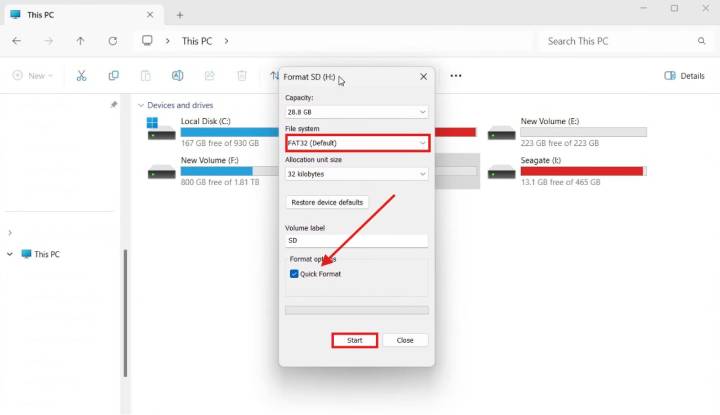Select Seagate (I:) drive icon
The width and height of the screenshot is (720, 415).
501,172
